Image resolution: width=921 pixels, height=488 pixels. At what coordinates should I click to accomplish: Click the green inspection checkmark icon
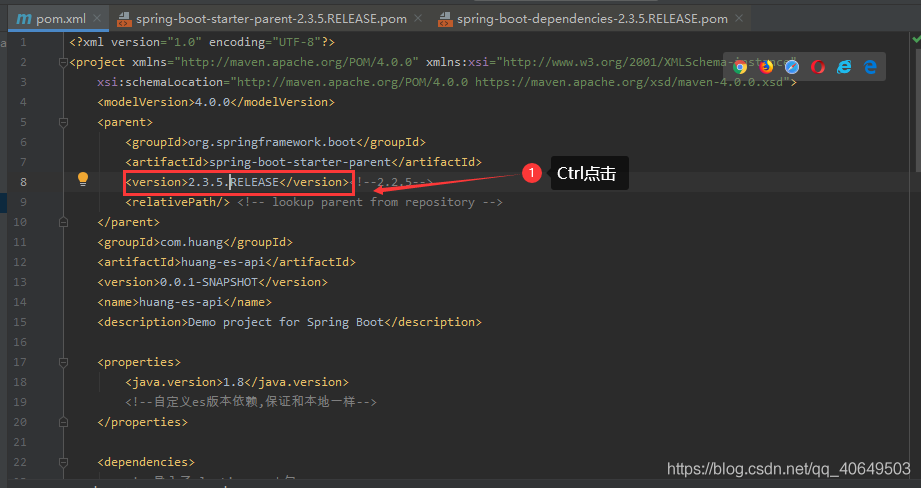coord(916,39)
